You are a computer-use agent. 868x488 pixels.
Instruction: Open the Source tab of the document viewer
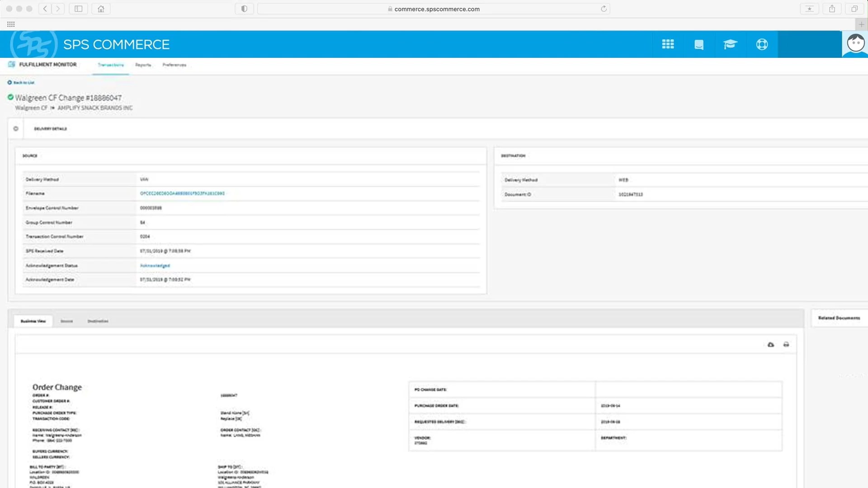coord(66,321)
